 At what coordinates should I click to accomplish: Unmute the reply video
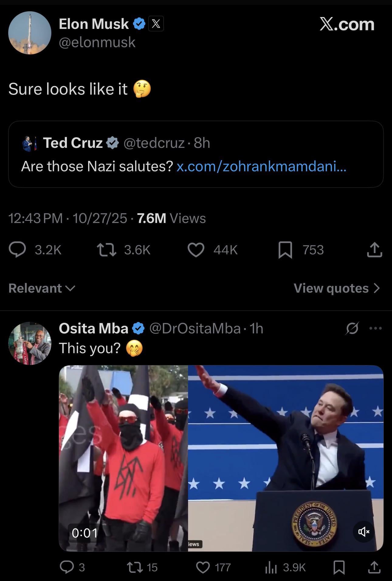(x=363, y=531)
